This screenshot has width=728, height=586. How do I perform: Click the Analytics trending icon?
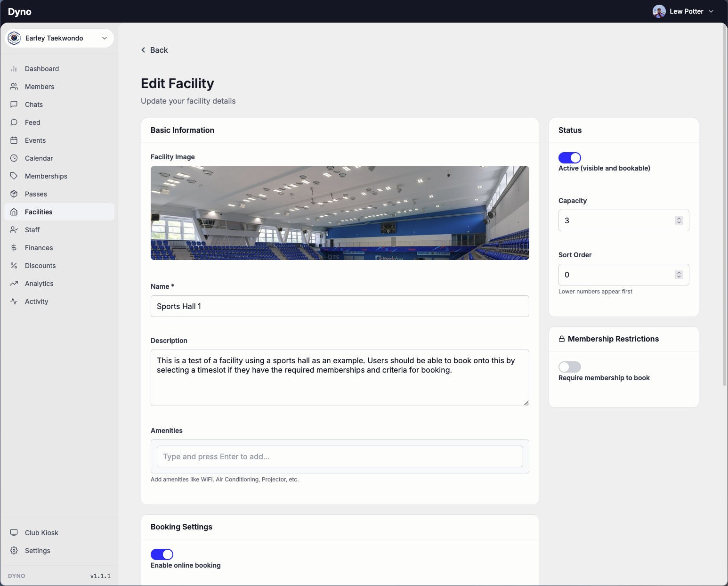[x=14, y=284]
